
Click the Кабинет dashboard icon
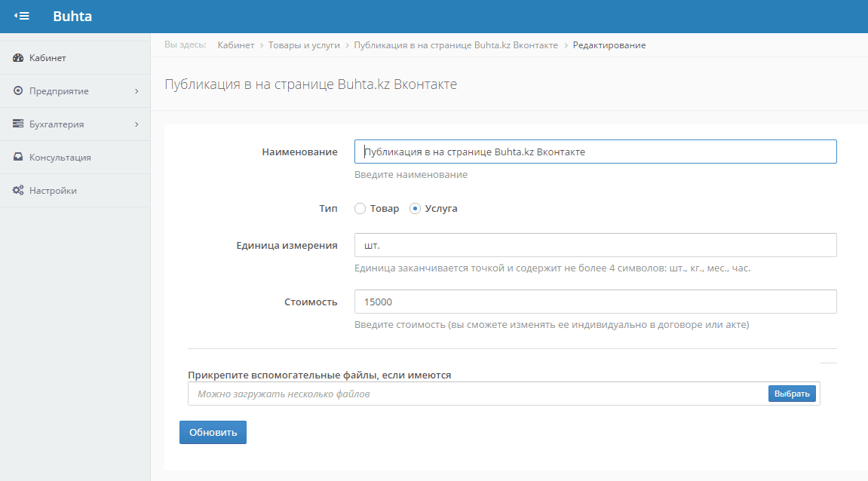18,57
